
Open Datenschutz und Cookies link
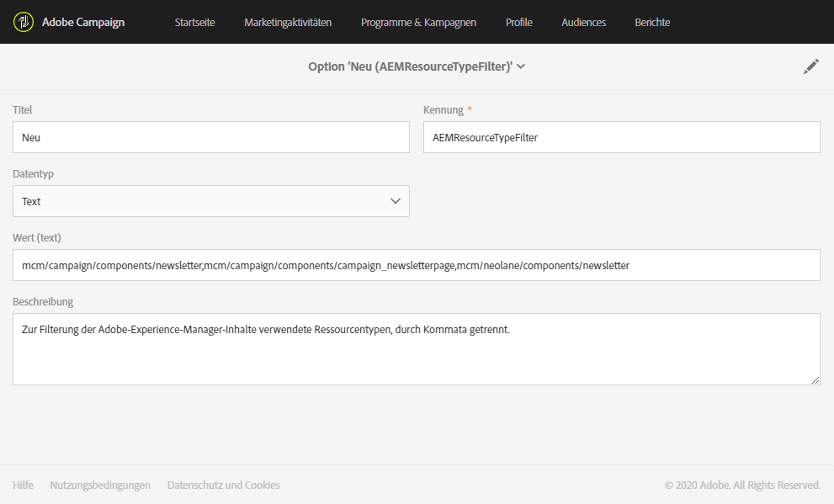point(223,485)
